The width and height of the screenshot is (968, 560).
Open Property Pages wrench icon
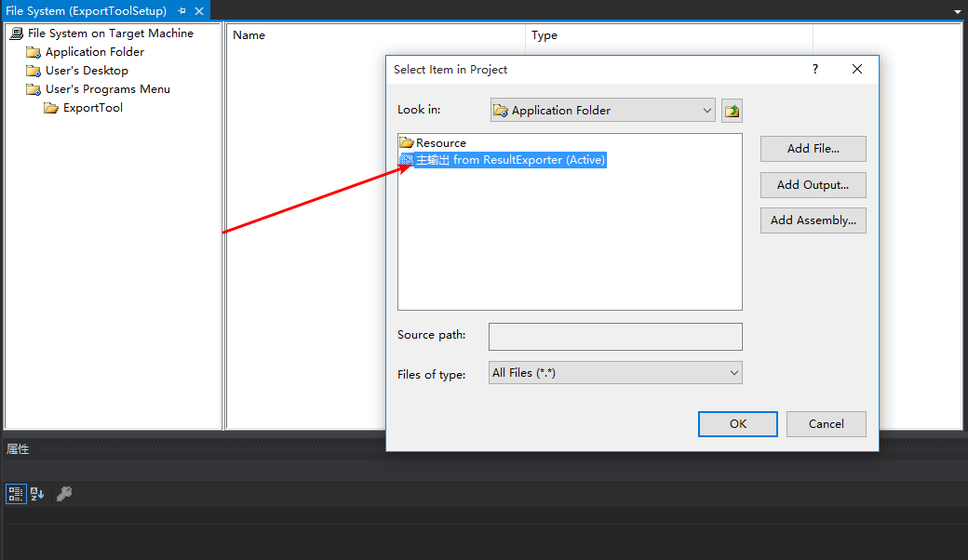(x=64, y=494)
